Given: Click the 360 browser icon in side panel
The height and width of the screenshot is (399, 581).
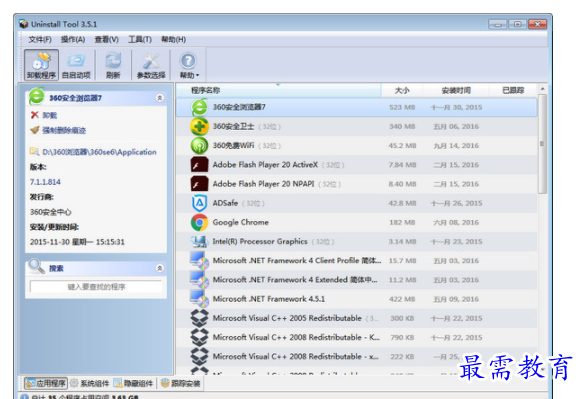Looking at the screenshot, I should tap(36, 96).
